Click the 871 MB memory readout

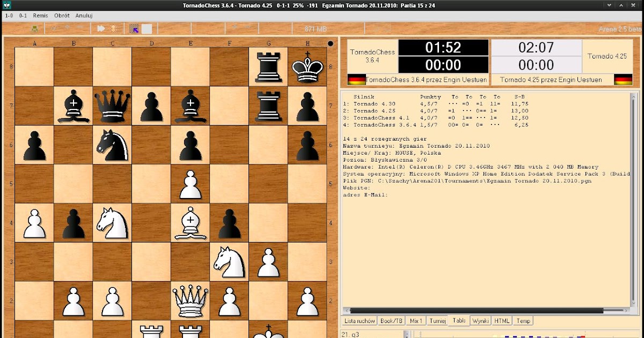point(316,28)
